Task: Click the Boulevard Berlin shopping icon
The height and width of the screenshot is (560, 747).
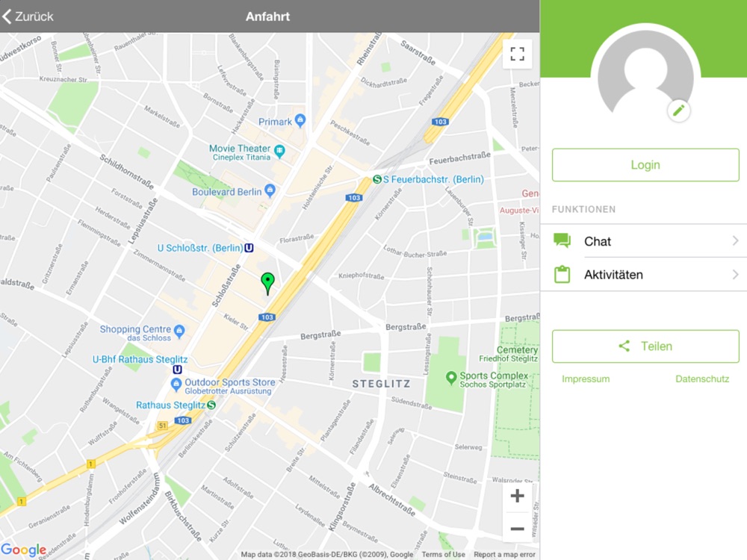Action: pos(270,190)
